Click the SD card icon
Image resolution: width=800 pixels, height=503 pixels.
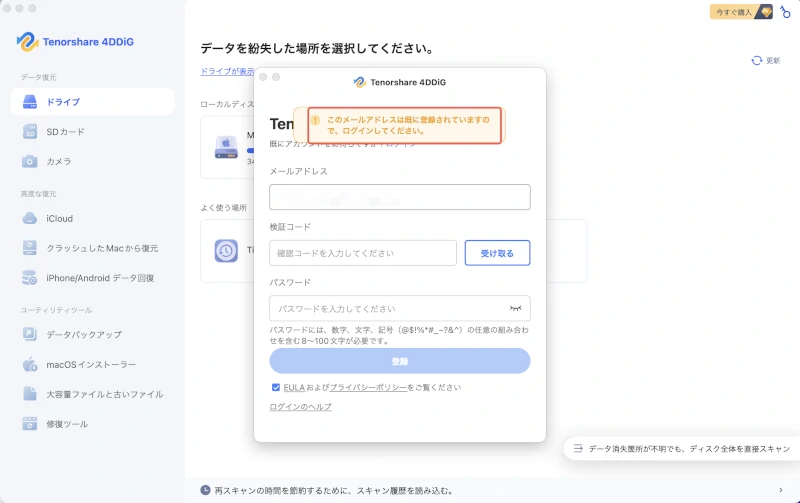[x=30, y=132]
